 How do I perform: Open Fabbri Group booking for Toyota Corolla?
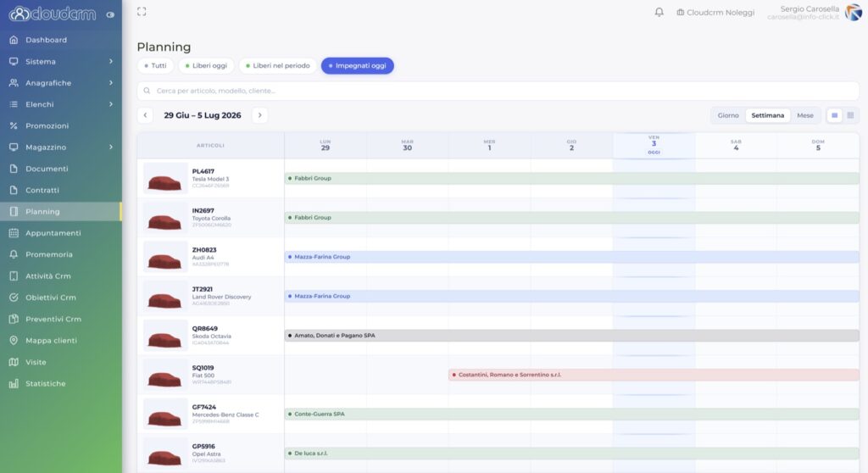[572, 218]
